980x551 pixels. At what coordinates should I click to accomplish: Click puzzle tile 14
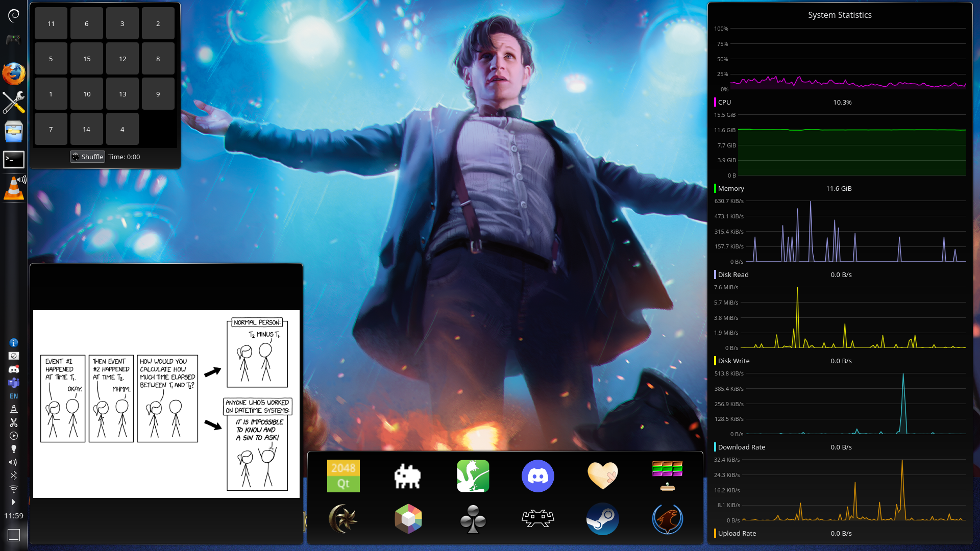tap(87, 129)
